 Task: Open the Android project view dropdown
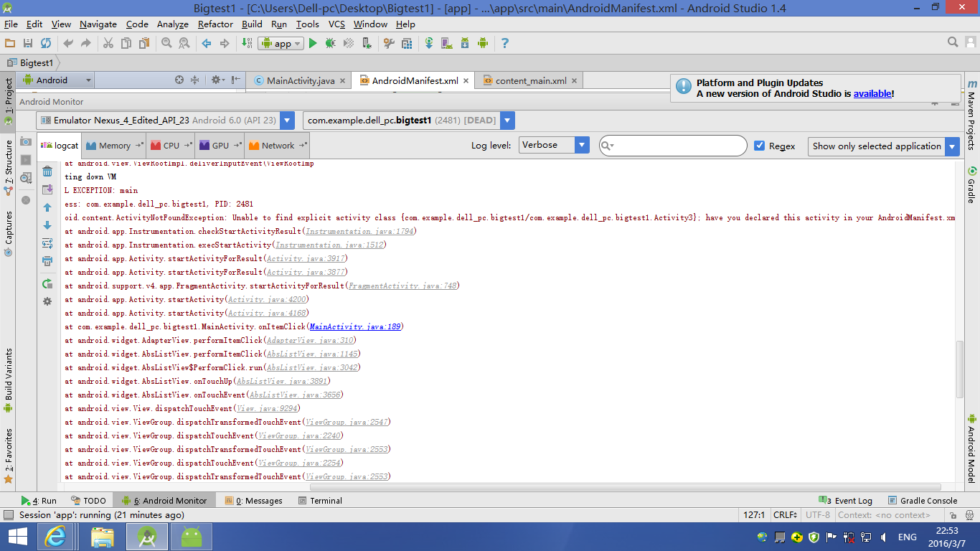pos(56,80)
